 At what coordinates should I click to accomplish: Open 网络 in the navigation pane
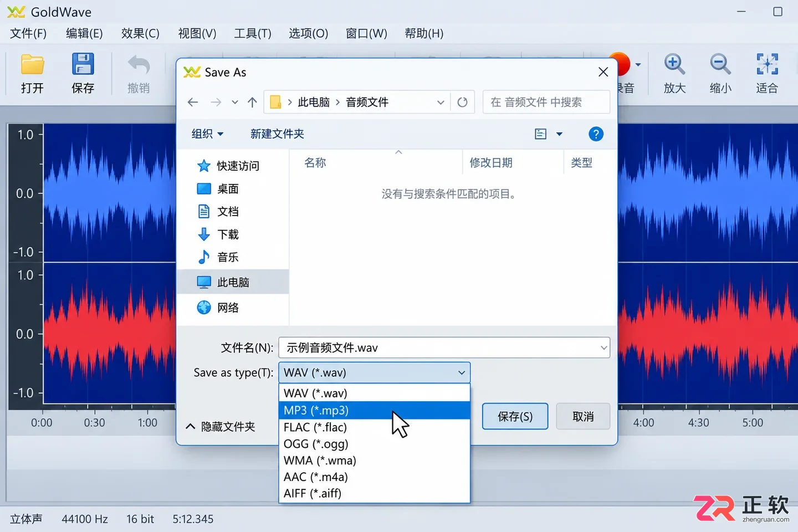[x=218, y=308]
